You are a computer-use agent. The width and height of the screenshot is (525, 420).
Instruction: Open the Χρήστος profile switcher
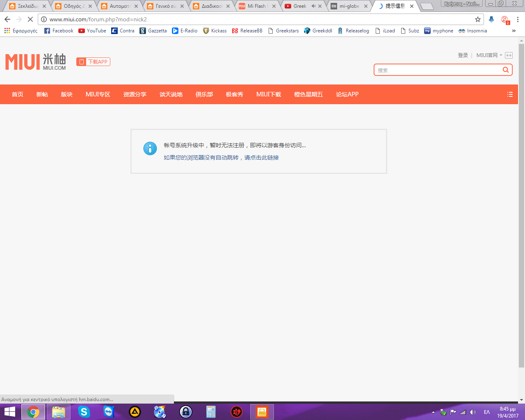[461, 4]
